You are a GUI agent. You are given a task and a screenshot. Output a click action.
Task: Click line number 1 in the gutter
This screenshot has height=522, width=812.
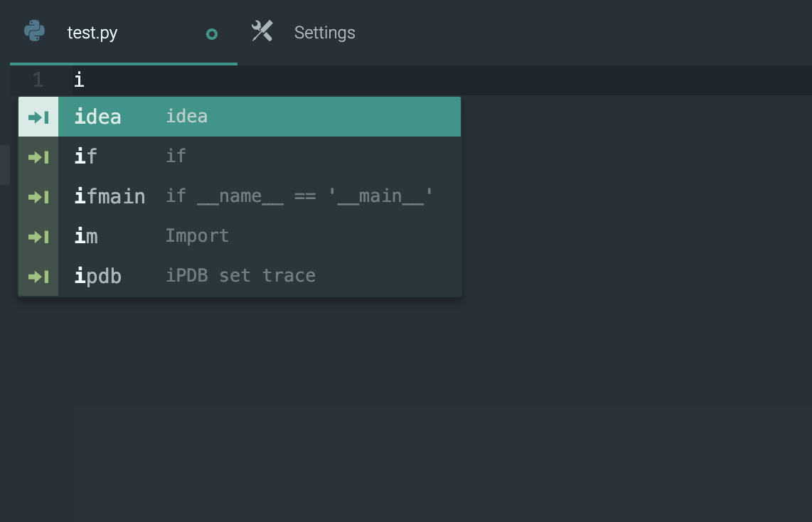pyautogui.click(x=38, y=80)
